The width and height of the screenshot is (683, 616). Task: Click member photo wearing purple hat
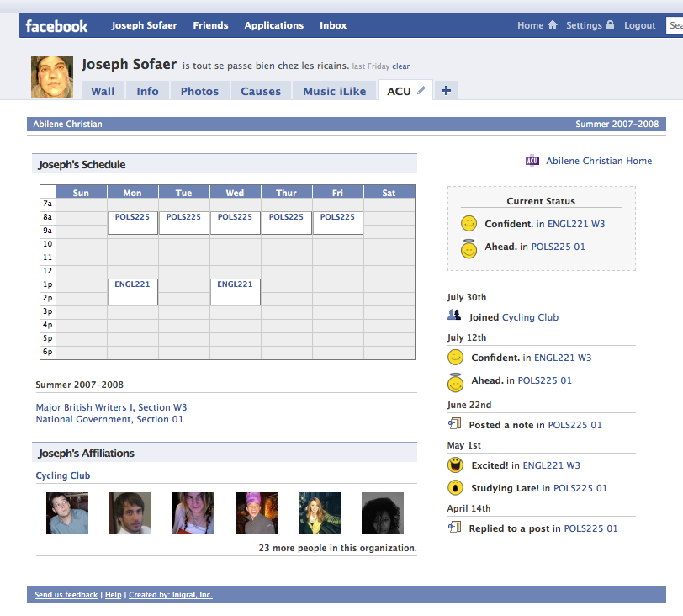pyautogui.click(x=257, y=513)
